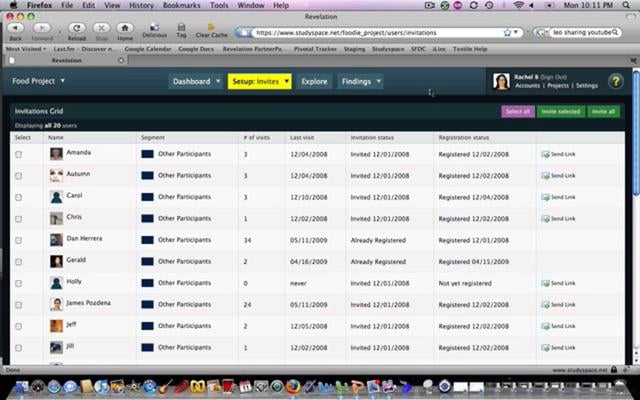Click the search magnifier in the search box

pos(615,32)
